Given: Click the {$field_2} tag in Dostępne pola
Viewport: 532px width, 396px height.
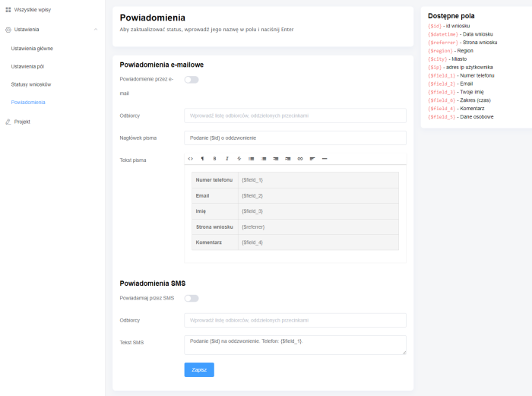Looking at the screenshot, I should 442,84.
